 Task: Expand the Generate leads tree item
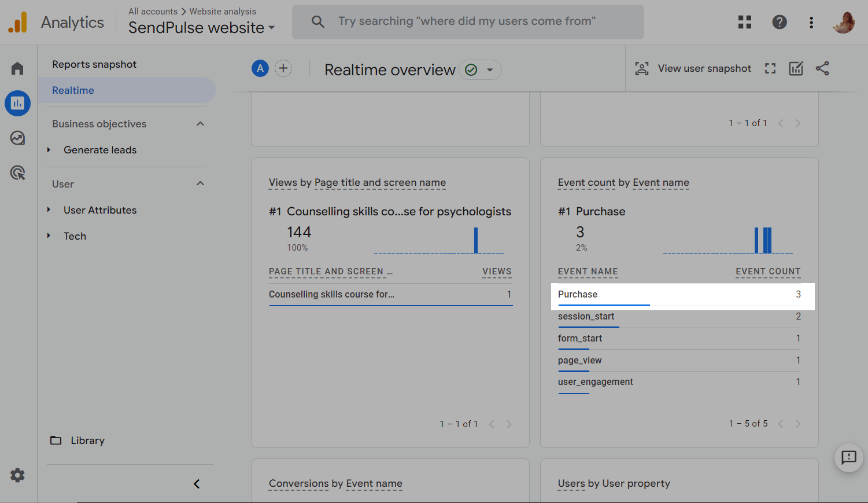[49, 150]
